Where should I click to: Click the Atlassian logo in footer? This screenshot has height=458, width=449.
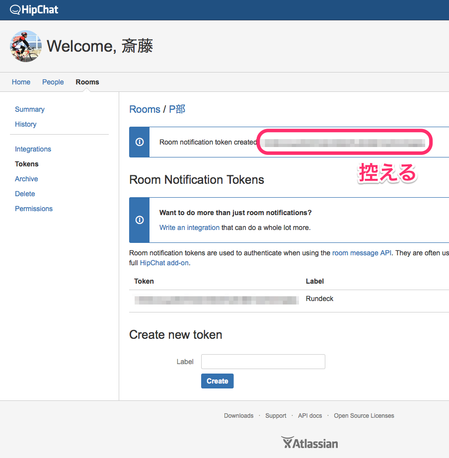pyautogui.click(x=310, y=443)
